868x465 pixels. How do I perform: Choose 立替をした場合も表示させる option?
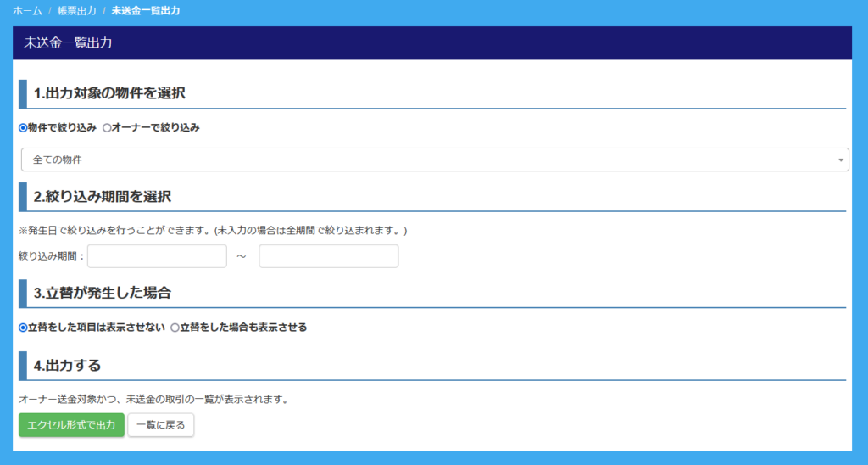click(175, 328)
